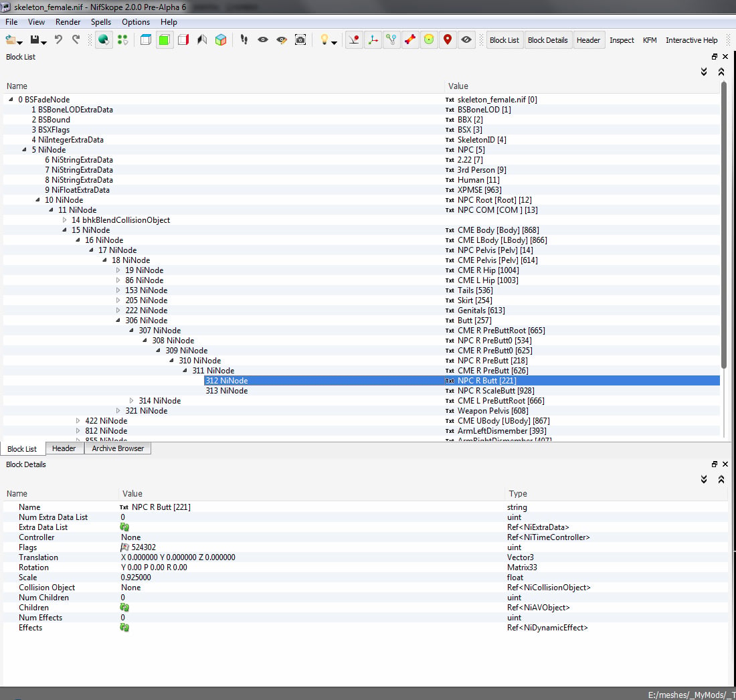Expand all in Block Details panel (down chevrons)
736x700 pixels.
(704, 479)
